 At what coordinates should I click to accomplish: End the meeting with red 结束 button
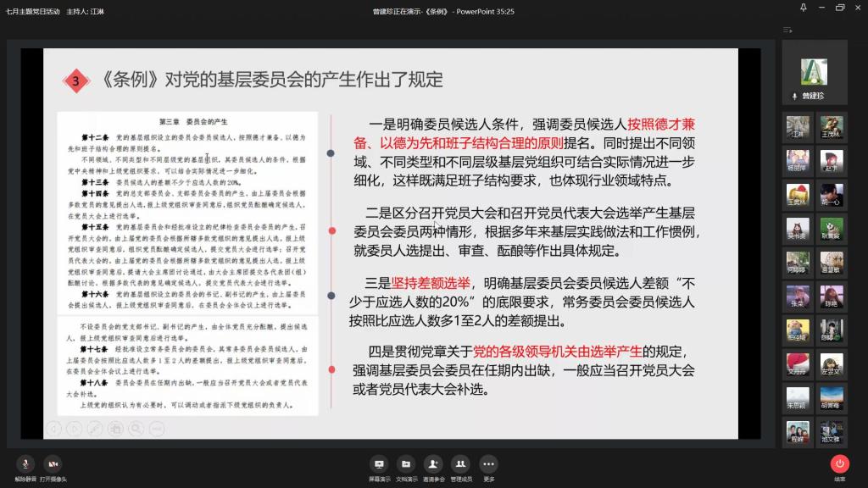840,464
